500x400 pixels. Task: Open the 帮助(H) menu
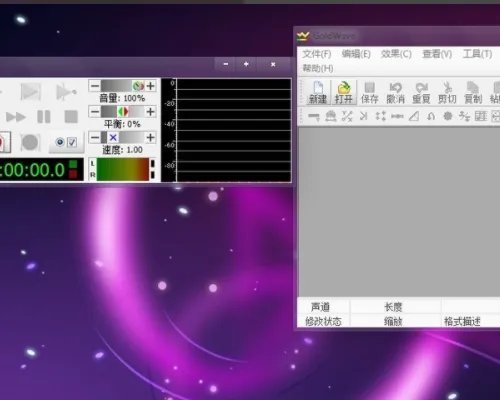(318, 68)
